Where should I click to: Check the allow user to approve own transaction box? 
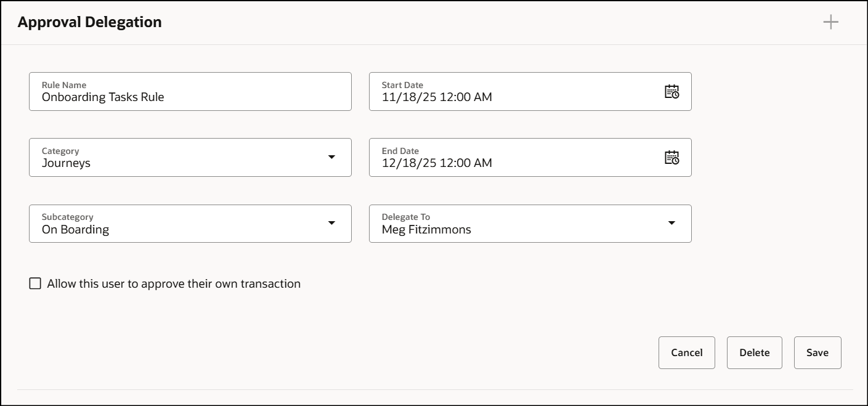[35, 283]
